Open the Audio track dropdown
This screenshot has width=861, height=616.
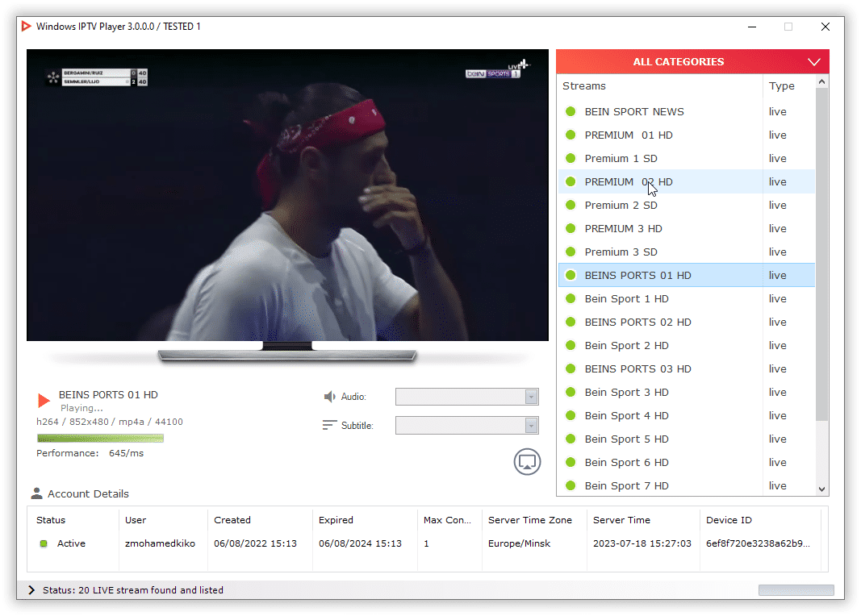click(466, 397)
